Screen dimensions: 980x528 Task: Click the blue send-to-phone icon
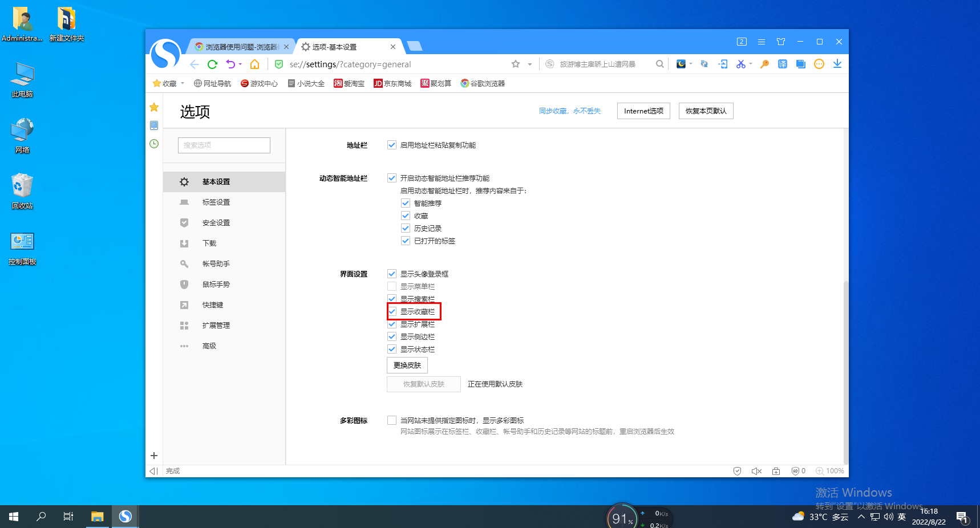(x=723, y=64)
